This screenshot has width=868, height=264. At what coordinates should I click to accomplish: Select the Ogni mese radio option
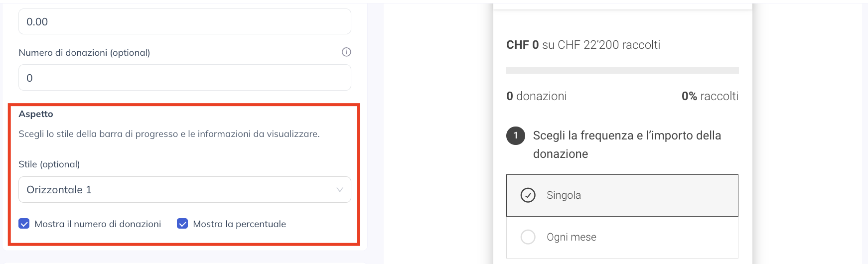click(x=528, y=237)
